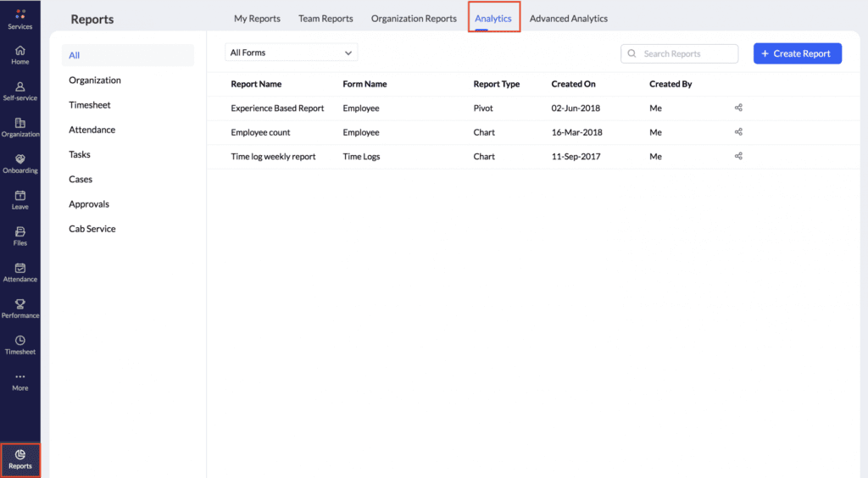Viewport: 868px width, 478px height.
Task: Open the Onboarding module icon
Action: tap(20, 159)
